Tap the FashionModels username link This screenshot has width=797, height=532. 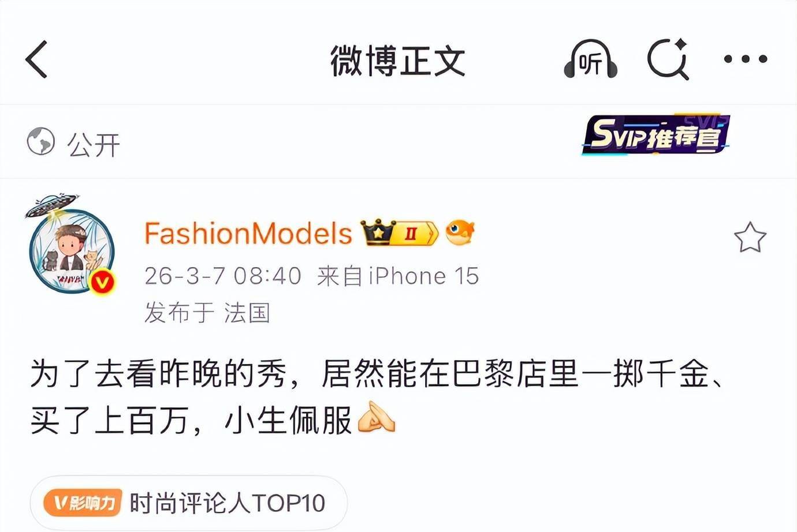click(x=248, y=234)
